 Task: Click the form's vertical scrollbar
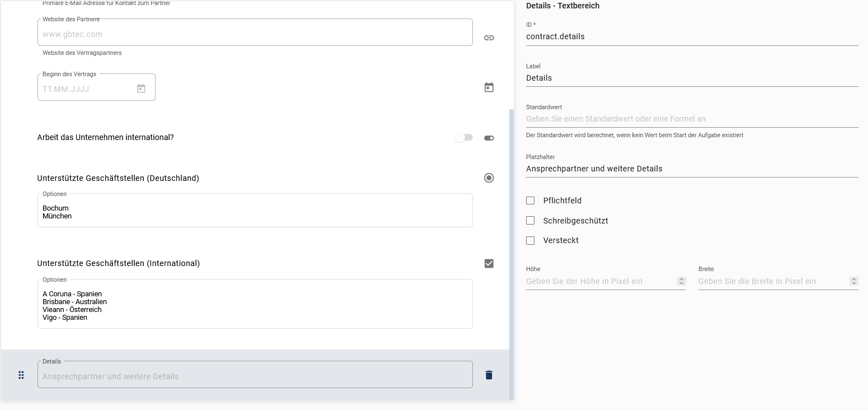coord(512,252)
